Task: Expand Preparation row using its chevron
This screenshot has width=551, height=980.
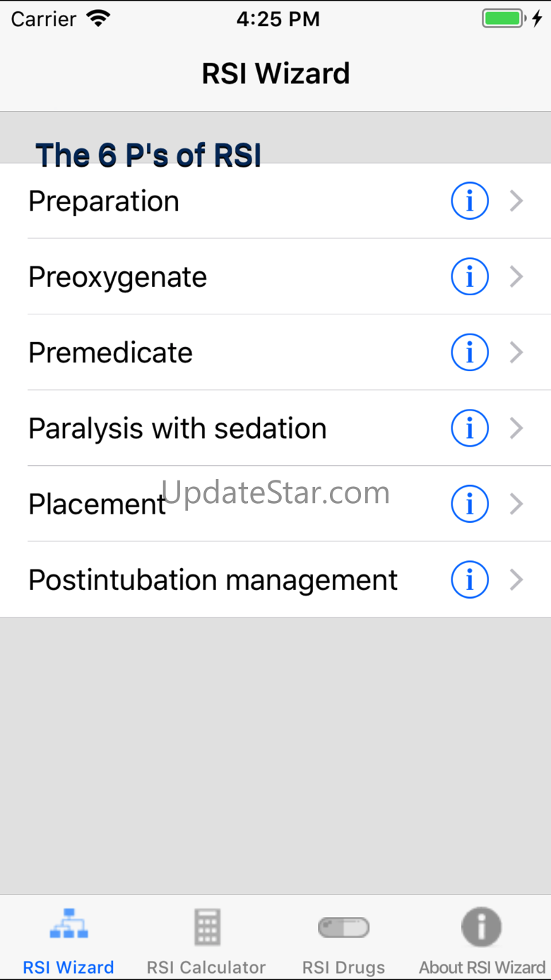Action: coord(517,201)
